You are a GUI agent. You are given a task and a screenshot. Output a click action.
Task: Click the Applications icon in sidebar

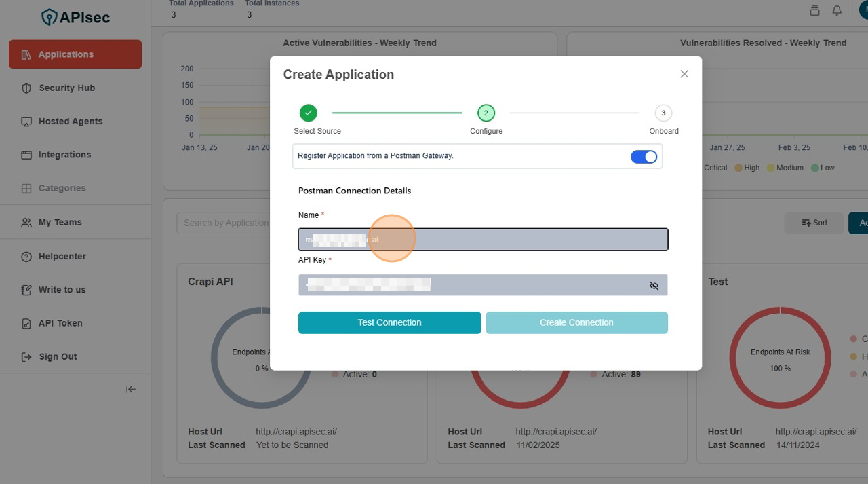(x=26, y=55)
